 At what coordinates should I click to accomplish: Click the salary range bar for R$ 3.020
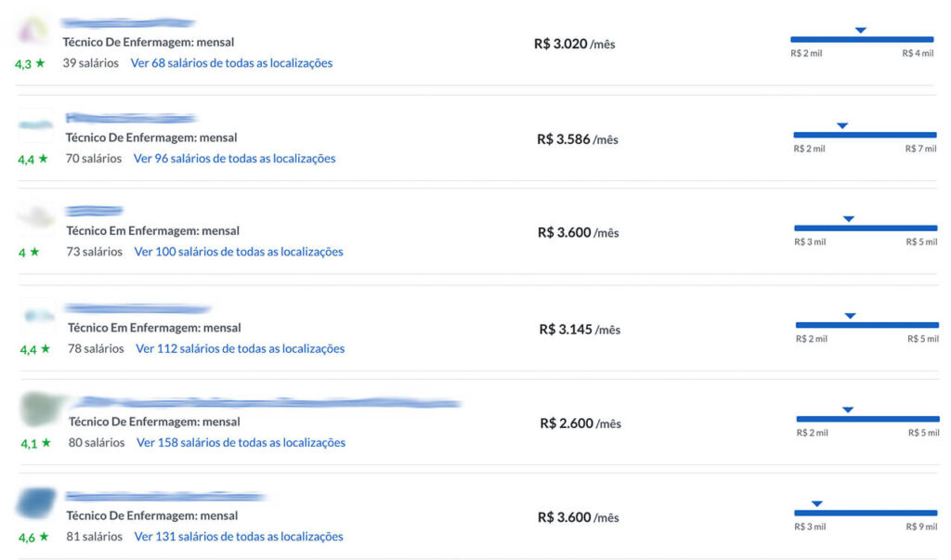pyautogui.click(x=862, y=39)
